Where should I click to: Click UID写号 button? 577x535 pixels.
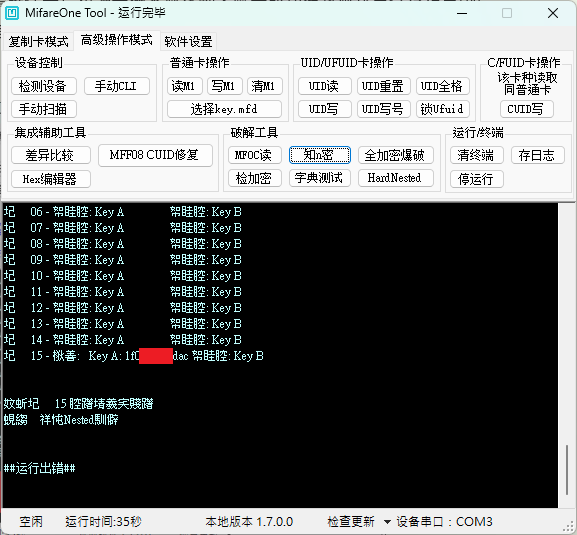tap(383, 109)
